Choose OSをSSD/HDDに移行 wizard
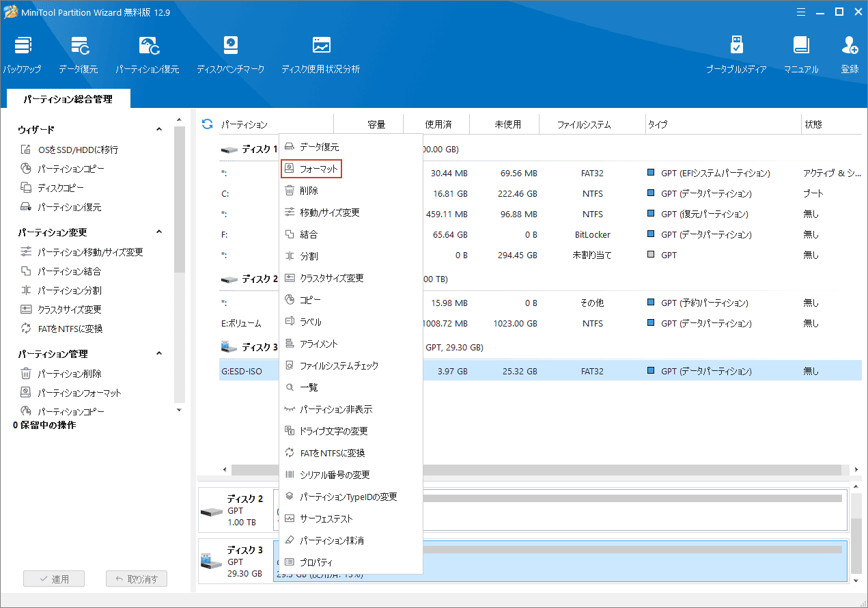 [69, 150]
